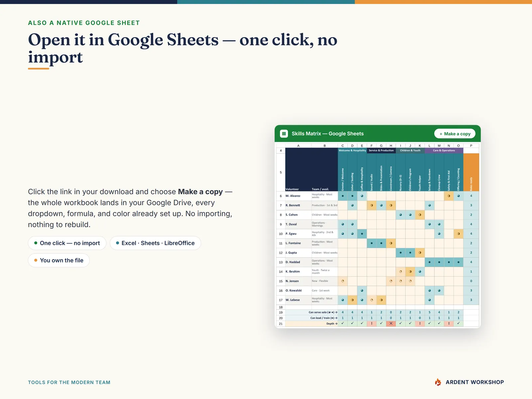Click P. Egwu's Coffee & Hospitality dot cell
Viewport: 532px width, 399px height.
362,234
